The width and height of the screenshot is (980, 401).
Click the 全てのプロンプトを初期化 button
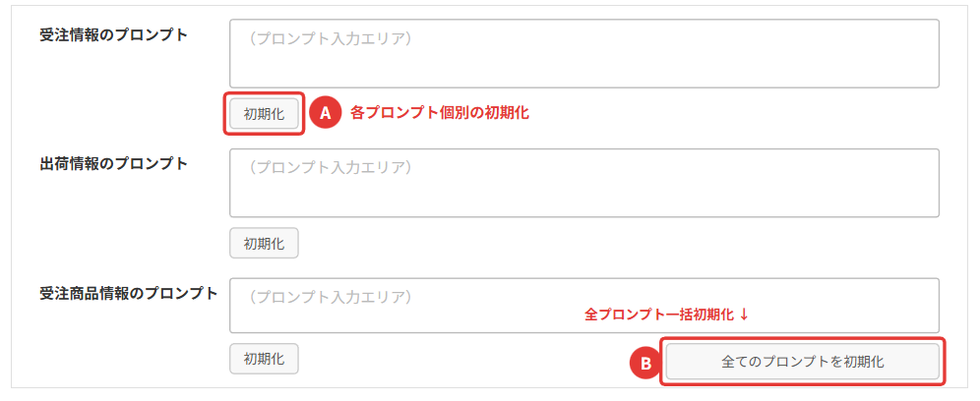click(802, 362)
